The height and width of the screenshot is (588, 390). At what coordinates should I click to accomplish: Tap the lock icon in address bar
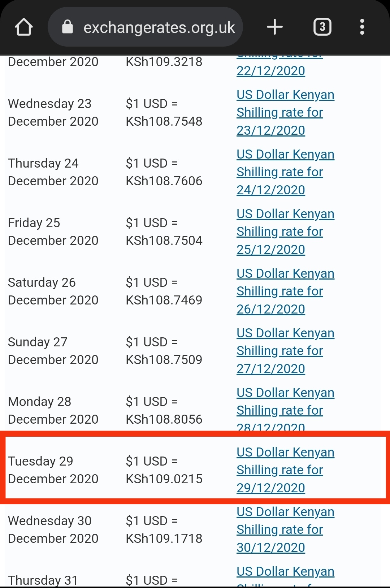pyautogui.click(x=68, y=27)
